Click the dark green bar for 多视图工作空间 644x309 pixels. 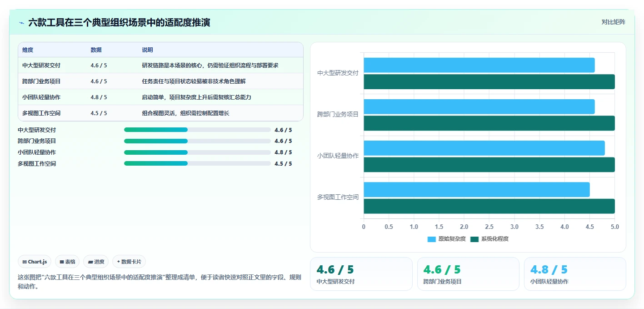489,206
